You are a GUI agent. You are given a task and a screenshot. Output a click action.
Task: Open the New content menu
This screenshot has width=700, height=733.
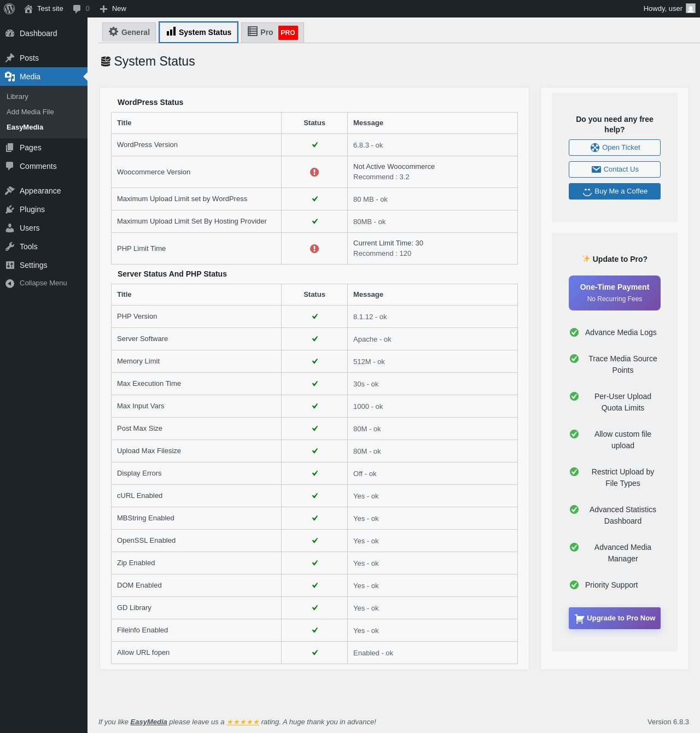(113, 9)
